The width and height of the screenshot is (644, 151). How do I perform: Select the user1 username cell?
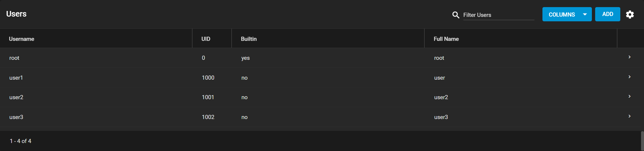tap(16, 78)
